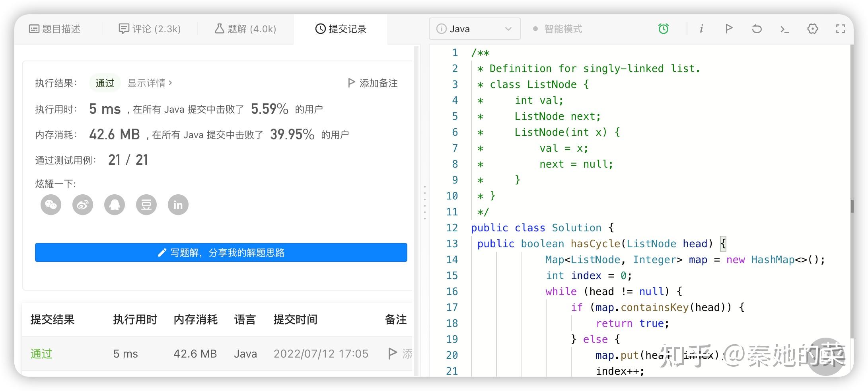Share result via Weibo icon

pyautogui.click(x=83, y=205)
